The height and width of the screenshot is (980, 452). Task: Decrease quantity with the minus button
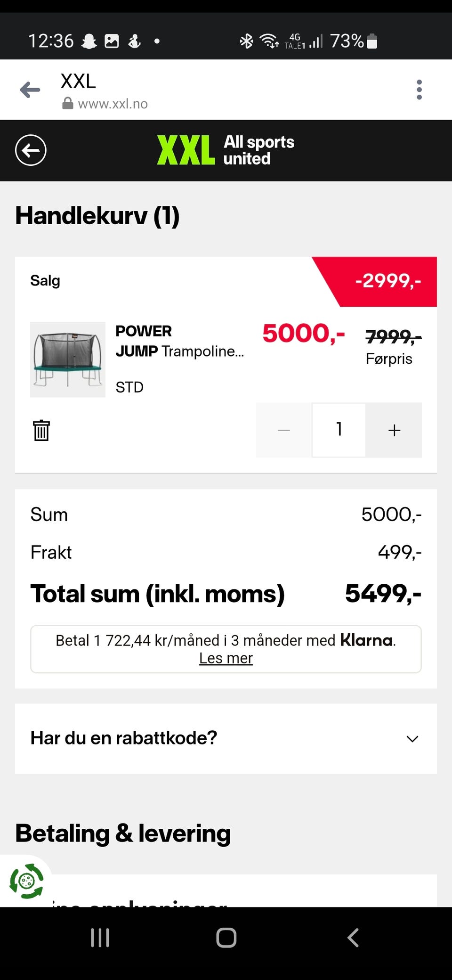tap(284, 430)
